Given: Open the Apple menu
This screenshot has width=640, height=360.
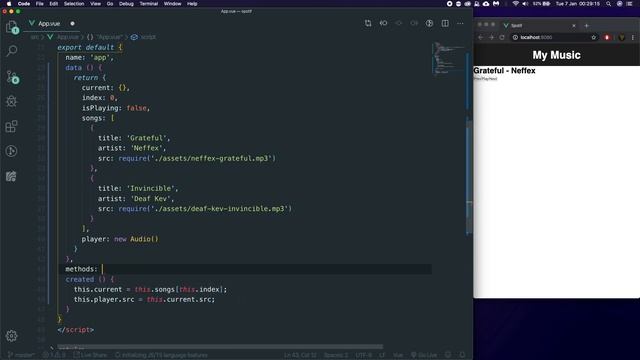Looking at the screenshot, I should (x=9, y=4).
